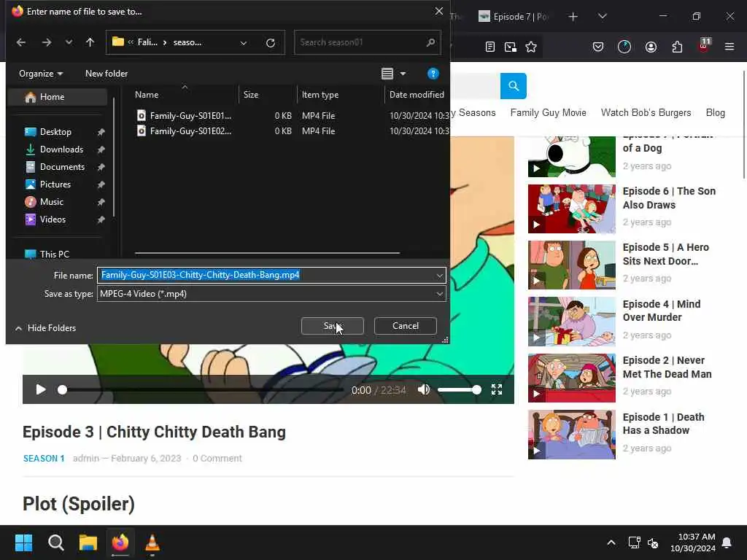Toggle Firefox reader view
747x560 pixels.
tap(489, 47)
